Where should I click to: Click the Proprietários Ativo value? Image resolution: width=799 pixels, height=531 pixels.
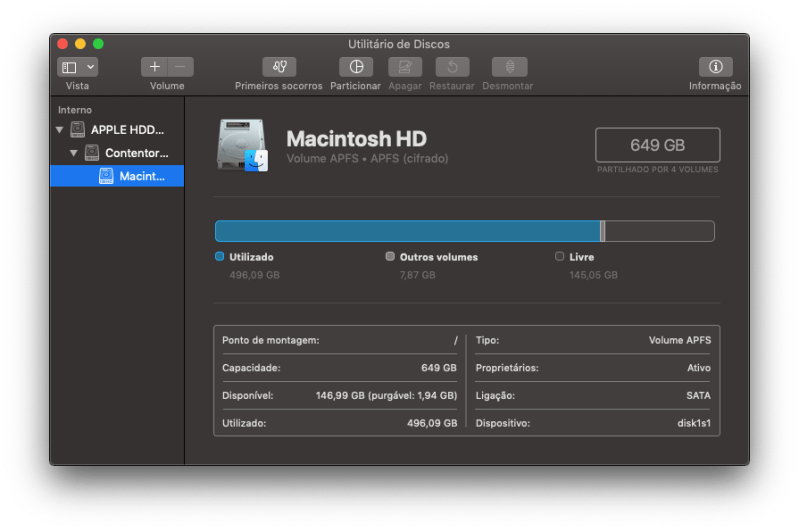point(699,368)
